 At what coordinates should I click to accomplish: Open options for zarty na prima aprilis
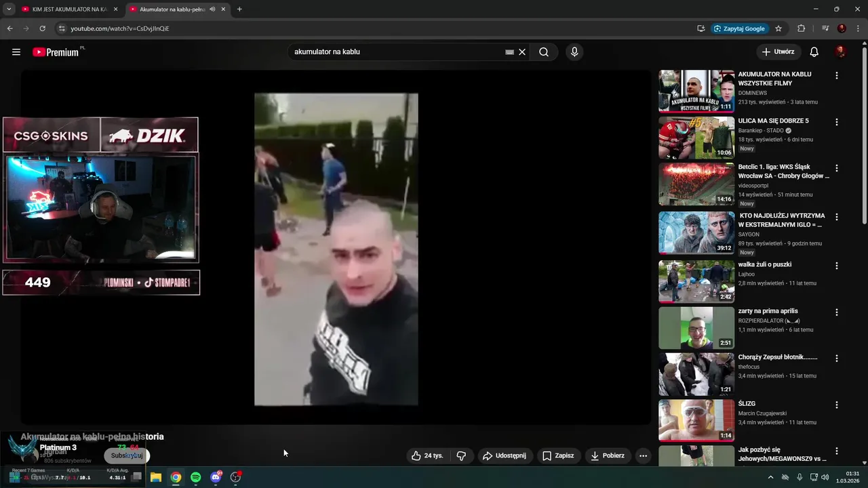click(x=836, y=312)
